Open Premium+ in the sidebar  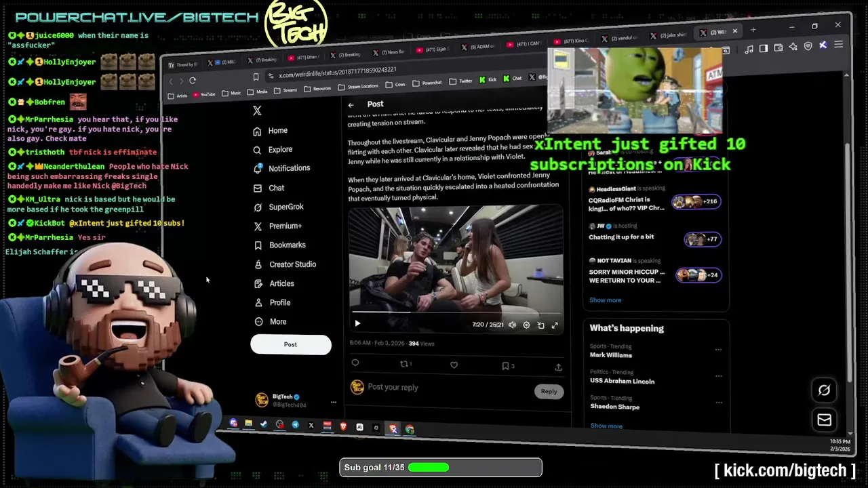tap(277, 226)
